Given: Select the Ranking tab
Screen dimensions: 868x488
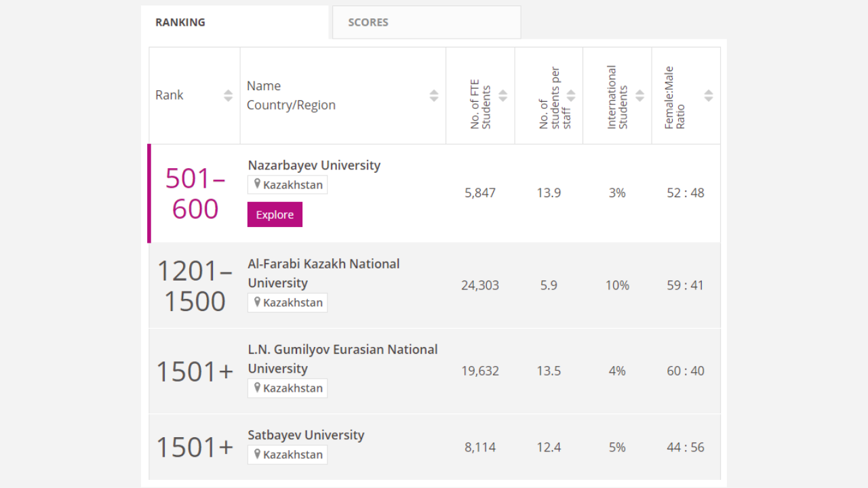Looking at the screenshot, I should [x=180, y=22].
